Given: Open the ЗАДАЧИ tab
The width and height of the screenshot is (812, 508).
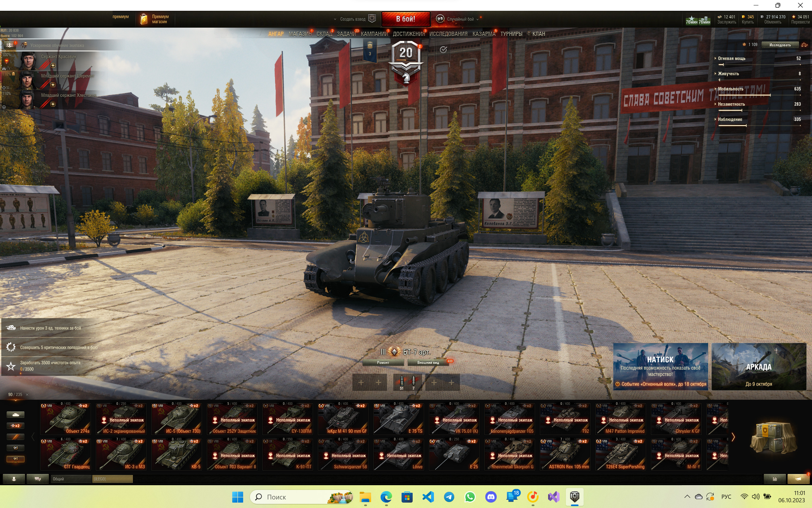Looking at the screenshot, I should click(x=346, y=34).
